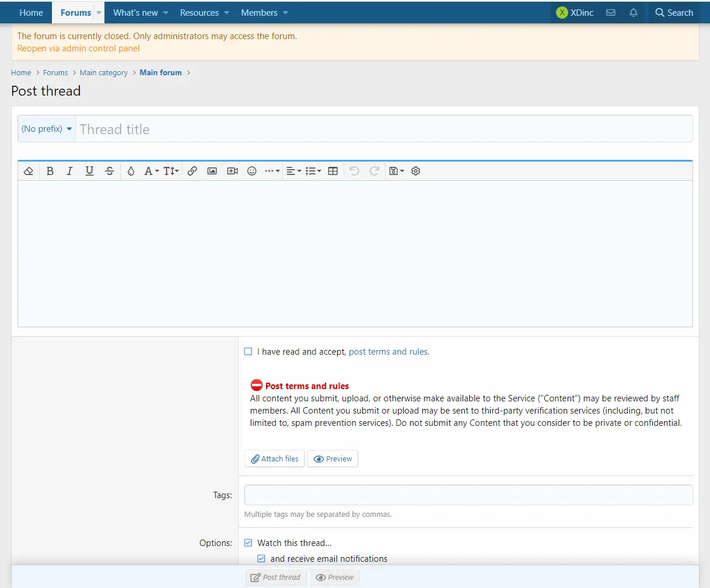The image size is (710, 588).
Task: Click the Main forum breadcrumb link
Action: pos(160,72)
